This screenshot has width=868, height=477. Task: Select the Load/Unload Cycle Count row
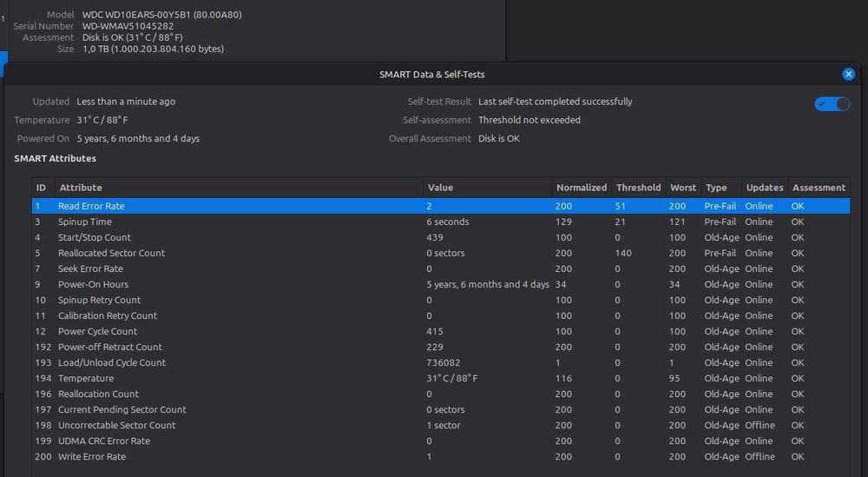click(x=441, y=362)
